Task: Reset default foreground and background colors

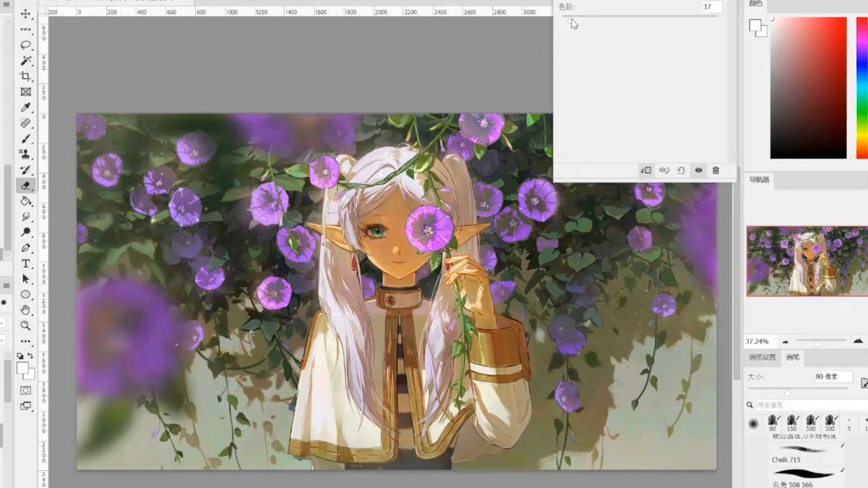Action: (x=20, y=356)
